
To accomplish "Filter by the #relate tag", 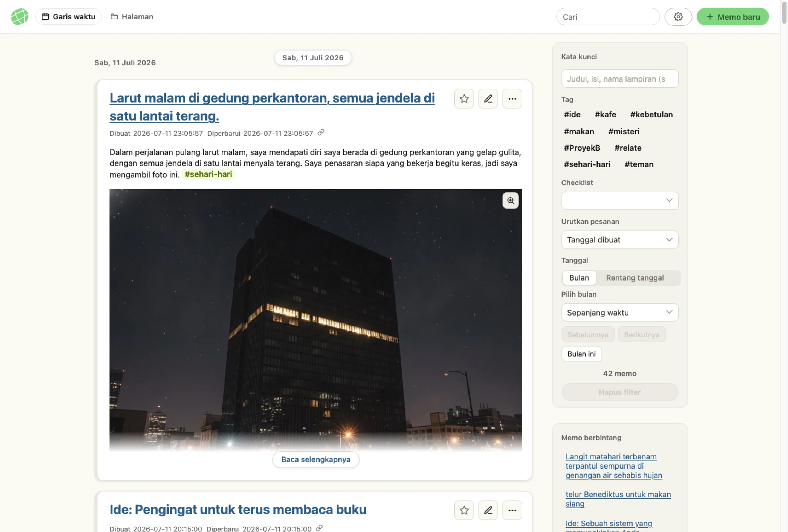I will pyautogui.click(x=628, y=148).
